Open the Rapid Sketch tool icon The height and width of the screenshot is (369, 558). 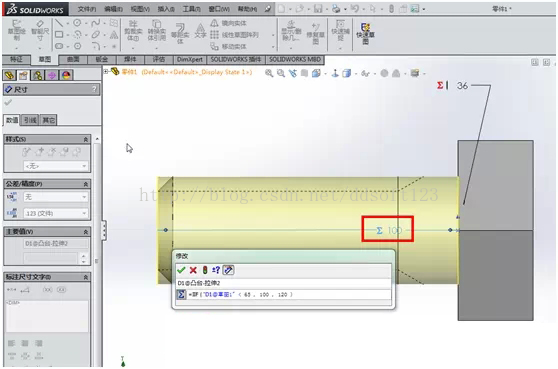click(365, 33)
